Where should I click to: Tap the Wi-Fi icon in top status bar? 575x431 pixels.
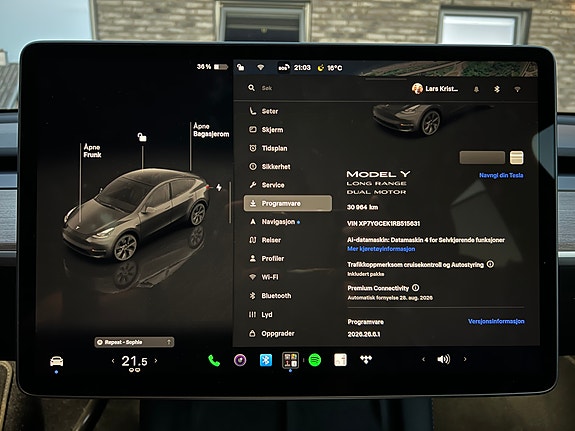[261, 67]
